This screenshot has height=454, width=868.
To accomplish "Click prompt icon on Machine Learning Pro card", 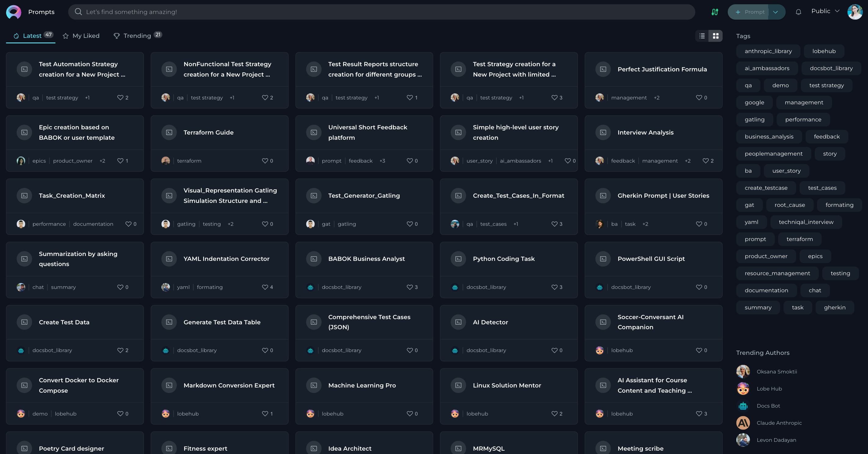I will tap(314, 385).
